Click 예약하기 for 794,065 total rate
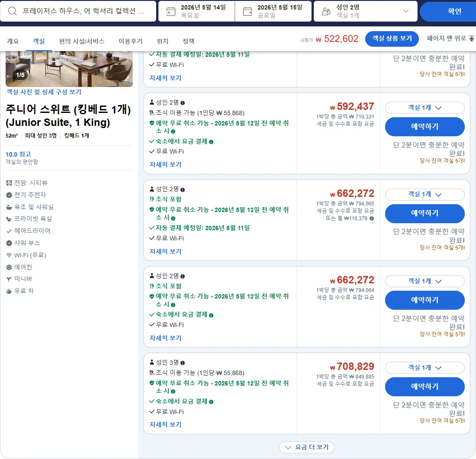 tap(425, 213)
